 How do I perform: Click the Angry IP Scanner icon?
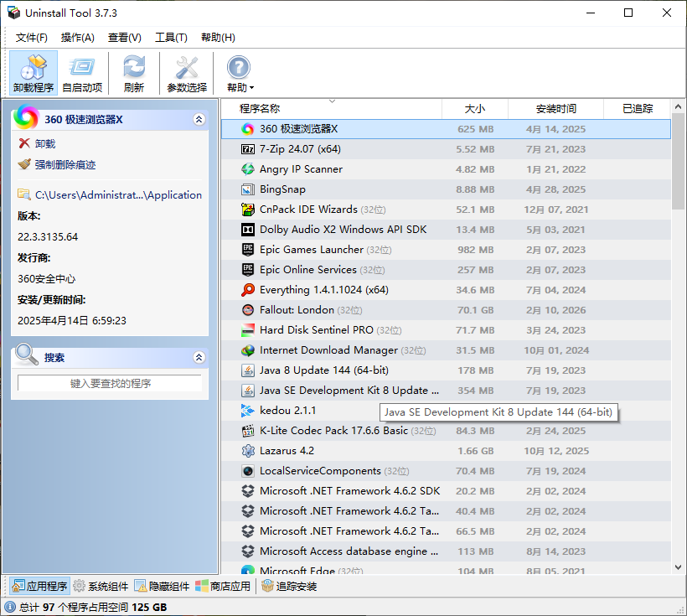coord(247,169)
